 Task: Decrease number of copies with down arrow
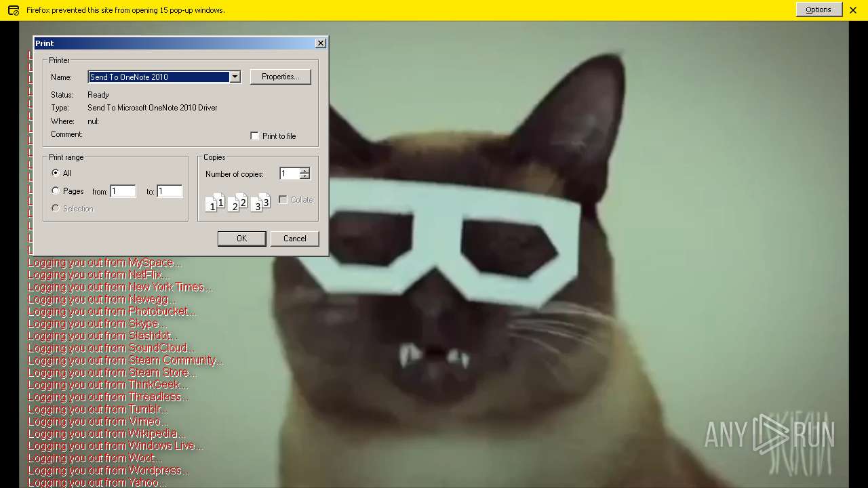[304, 177]
